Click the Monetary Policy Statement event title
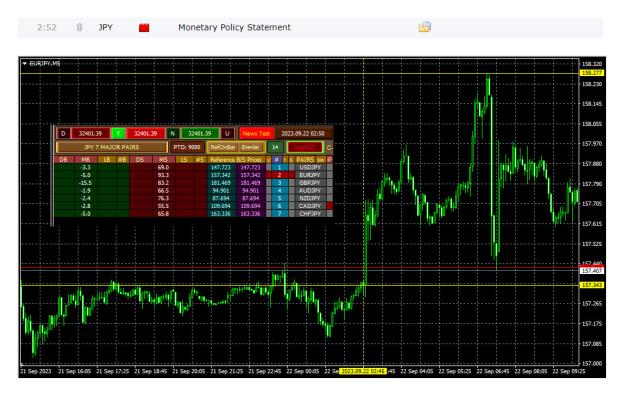The image size is (625, 397). pos(234,28)
